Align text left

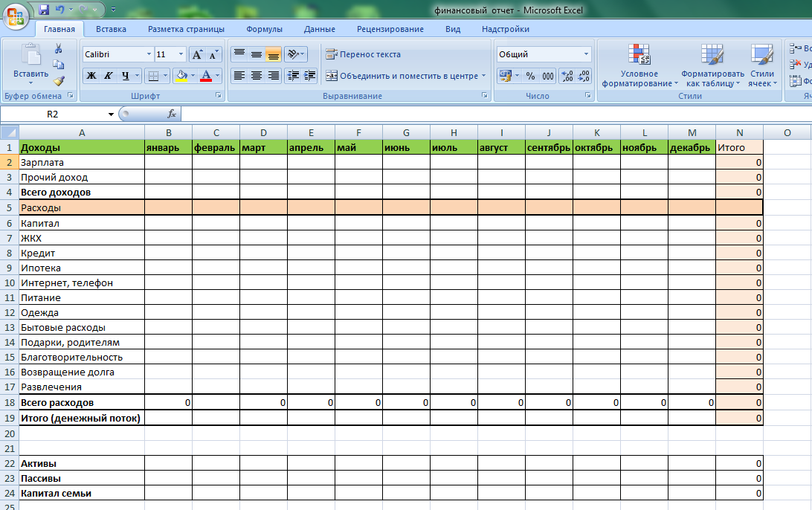[239, 76]
